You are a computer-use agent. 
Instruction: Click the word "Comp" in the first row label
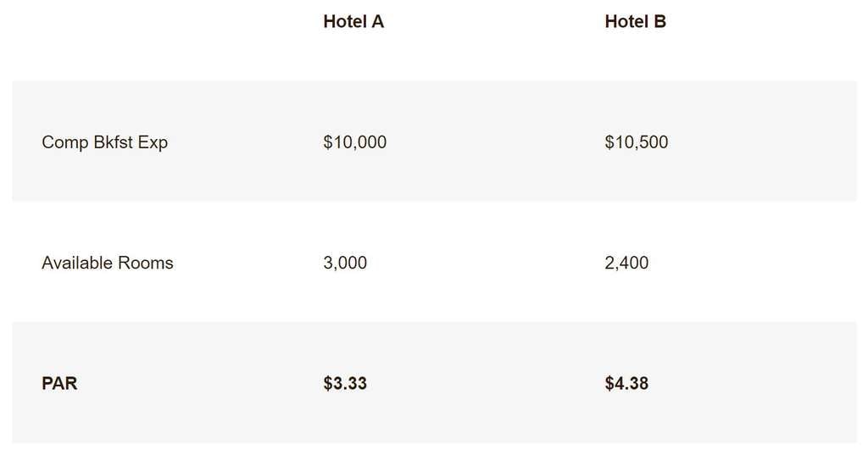(65, 142)
